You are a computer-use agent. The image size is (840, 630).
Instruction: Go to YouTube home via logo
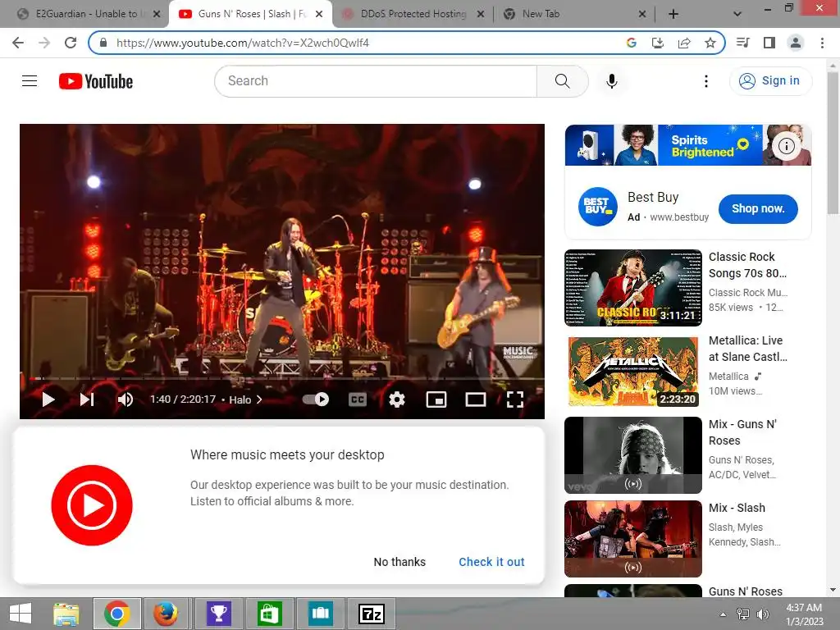(x=96, y=81)
